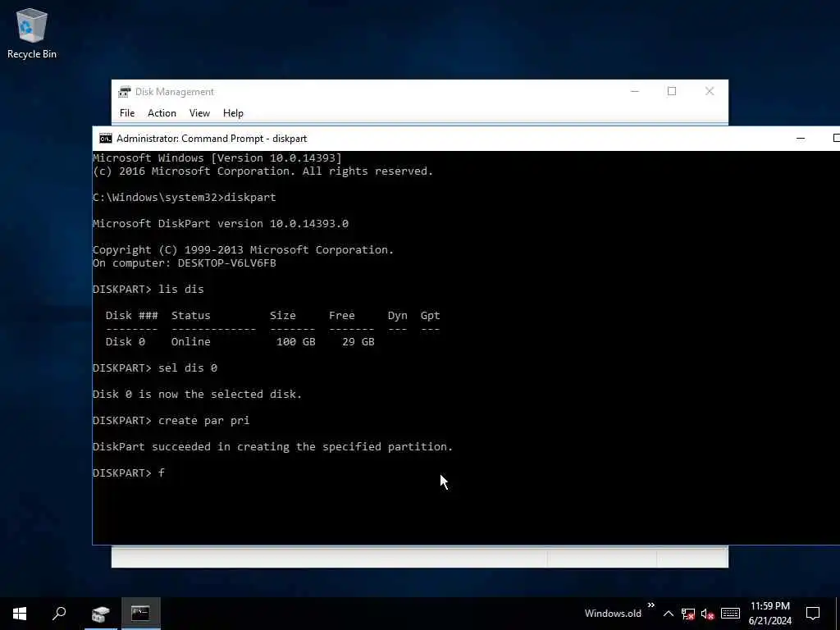Click 'C:\Windows\system32>diskpart' line
Viewport: 840px width, 630px height.
185,197
